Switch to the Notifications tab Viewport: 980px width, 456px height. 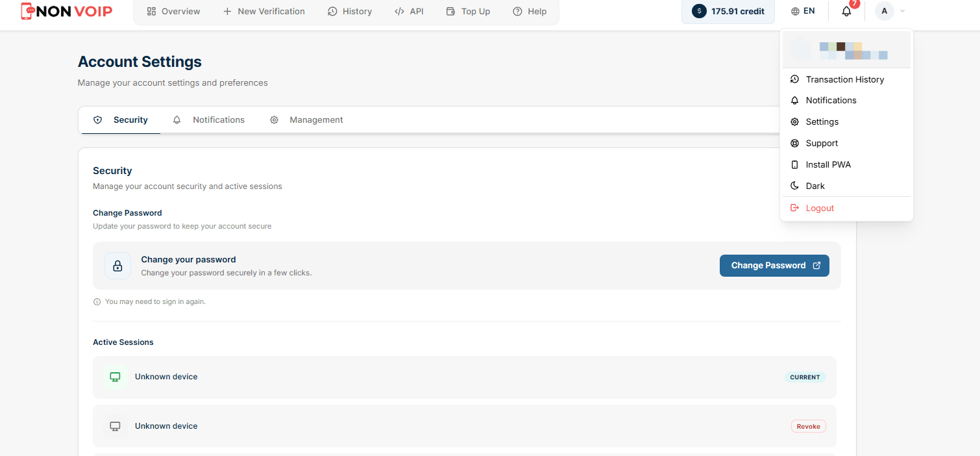coord(209,120)
